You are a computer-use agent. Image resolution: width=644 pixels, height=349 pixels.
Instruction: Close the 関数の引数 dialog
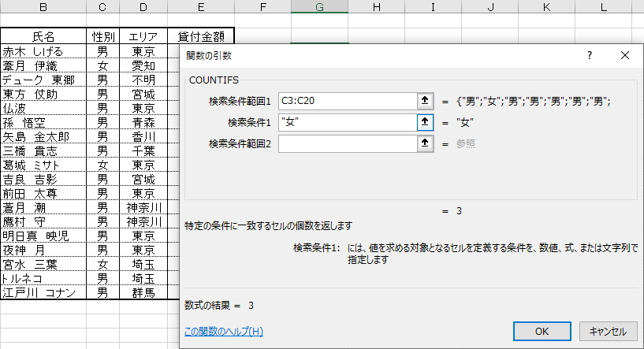625,55
